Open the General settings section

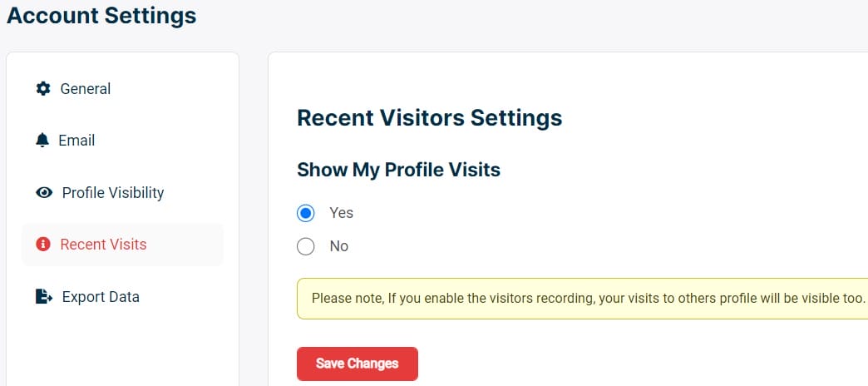pyautogui.click(x=86, y=89)
